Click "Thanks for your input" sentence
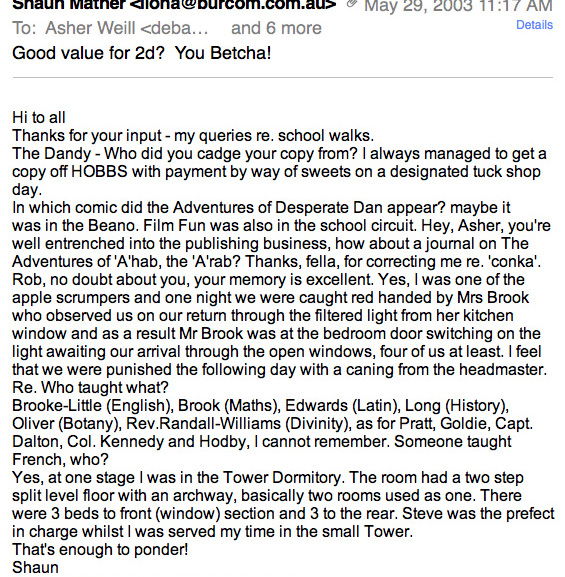Image resolution: width=565 pixels, height=577 pixels. pos(86,136)
